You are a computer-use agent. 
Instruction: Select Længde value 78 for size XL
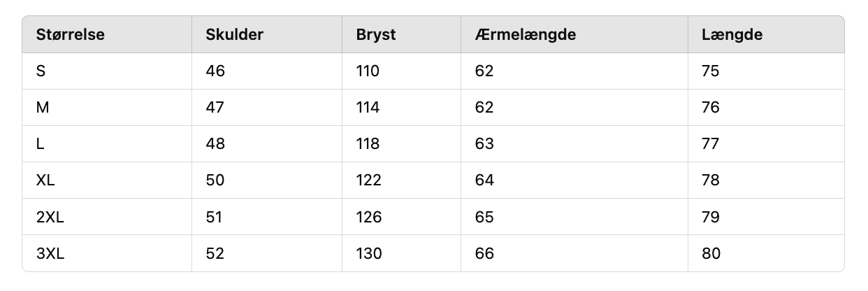711,180
